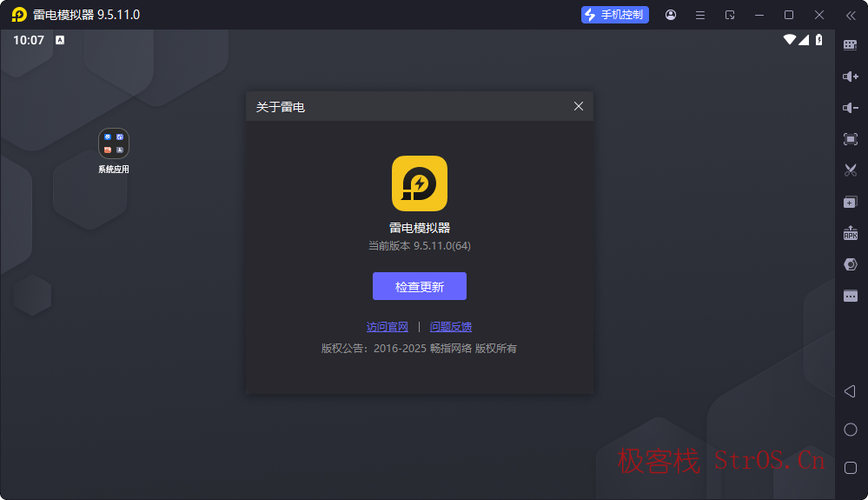Screen dimensions: 868x500
Task: Click the LDPlayer logo in title bar
Action: point(19,15)
